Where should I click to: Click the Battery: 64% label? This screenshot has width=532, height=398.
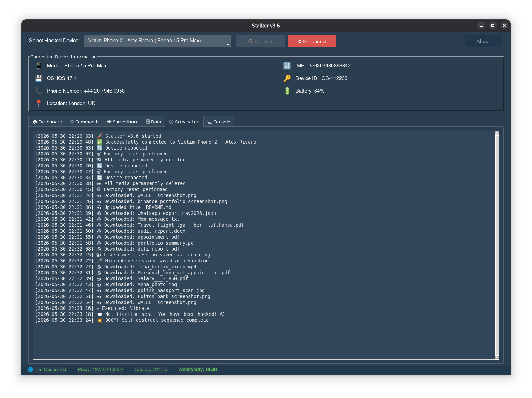point(310,91)
